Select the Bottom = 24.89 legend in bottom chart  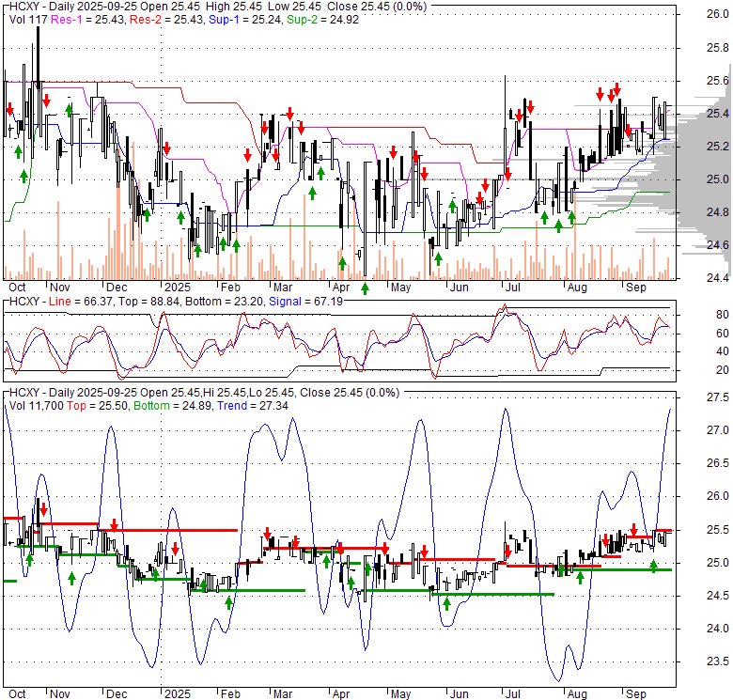(173, 406)
